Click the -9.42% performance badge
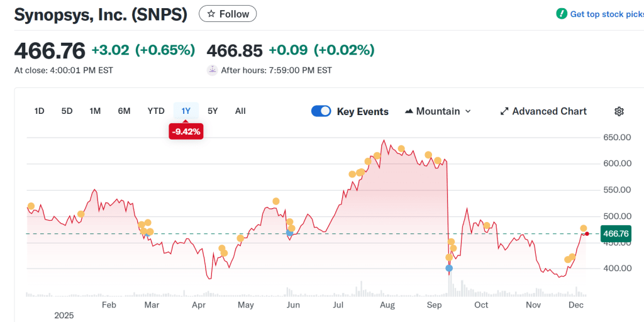The image size is (644, 322). pyautogui.click(x=186, y=131)
